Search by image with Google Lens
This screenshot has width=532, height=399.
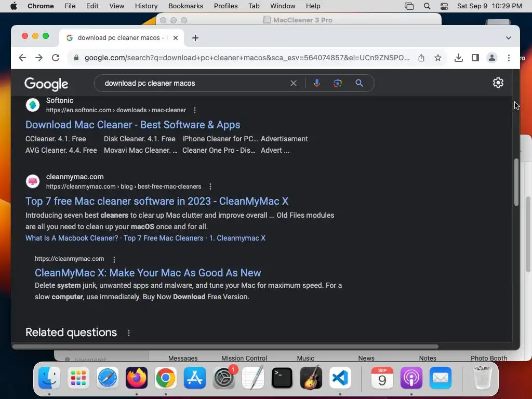pyautogui.click(x=337, y=83)
